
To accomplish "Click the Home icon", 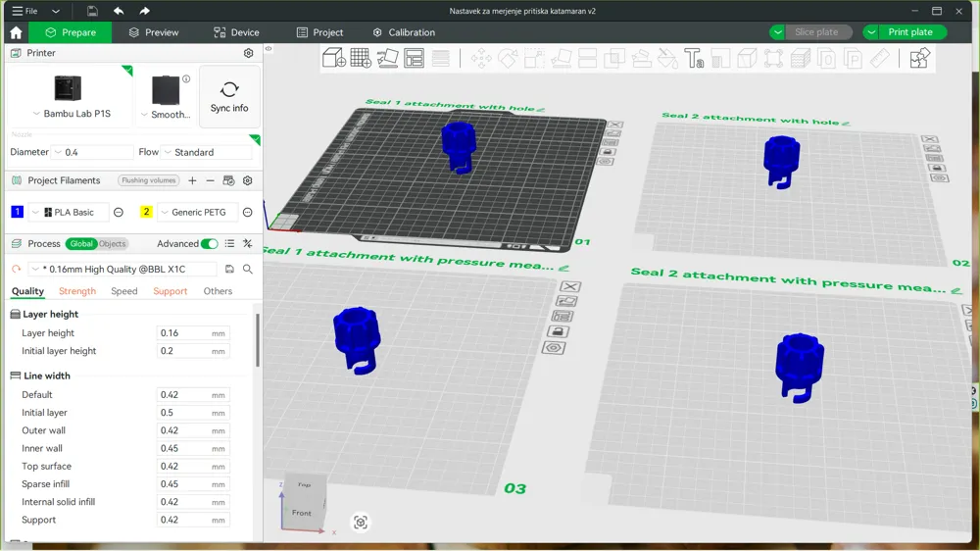I will [17, 32].
